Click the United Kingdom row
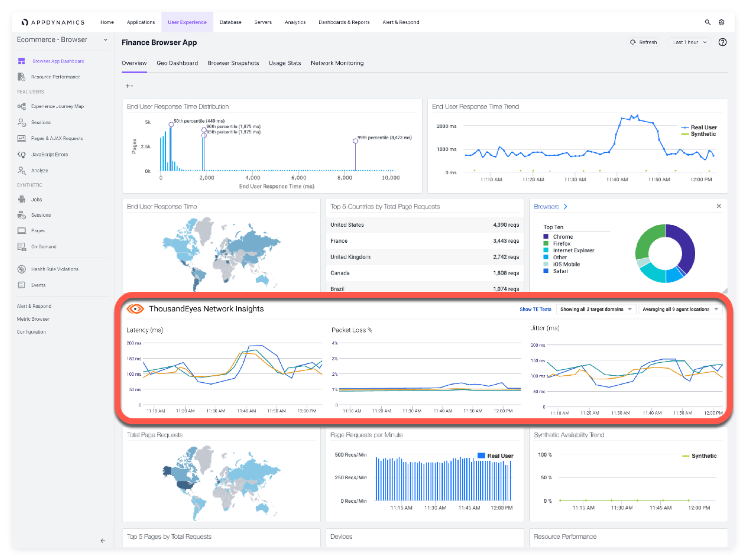The image size is (747, 560). point(425,257)
